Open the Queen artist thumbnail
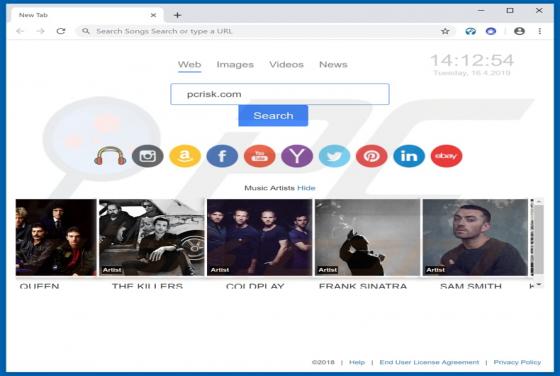Image resolution: width=560 pixels, height=376 pixels. tap(56, 237)
